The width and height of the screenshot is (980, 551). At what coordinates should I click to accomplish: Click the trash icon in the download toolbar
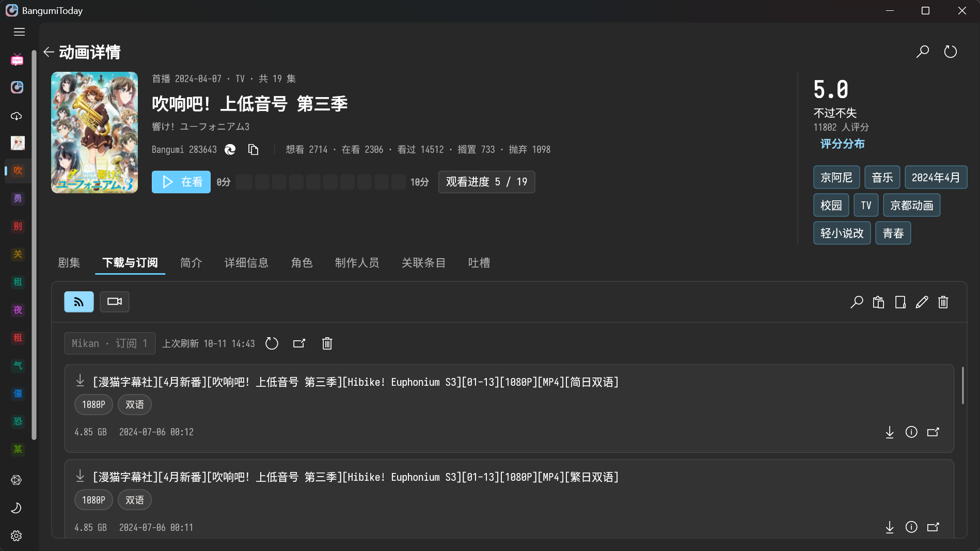click(943, 302)
